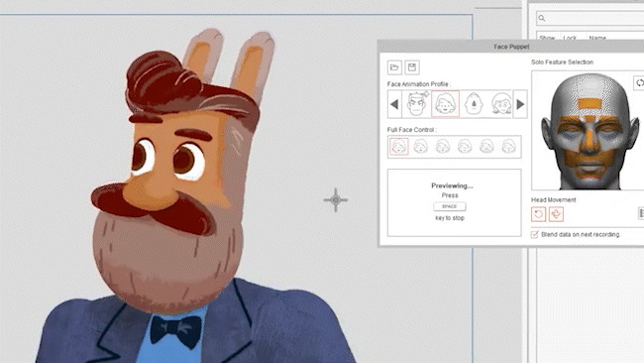Open a face puppet profile file
This screenshot has width=644, height=363.
click(394, 67)
